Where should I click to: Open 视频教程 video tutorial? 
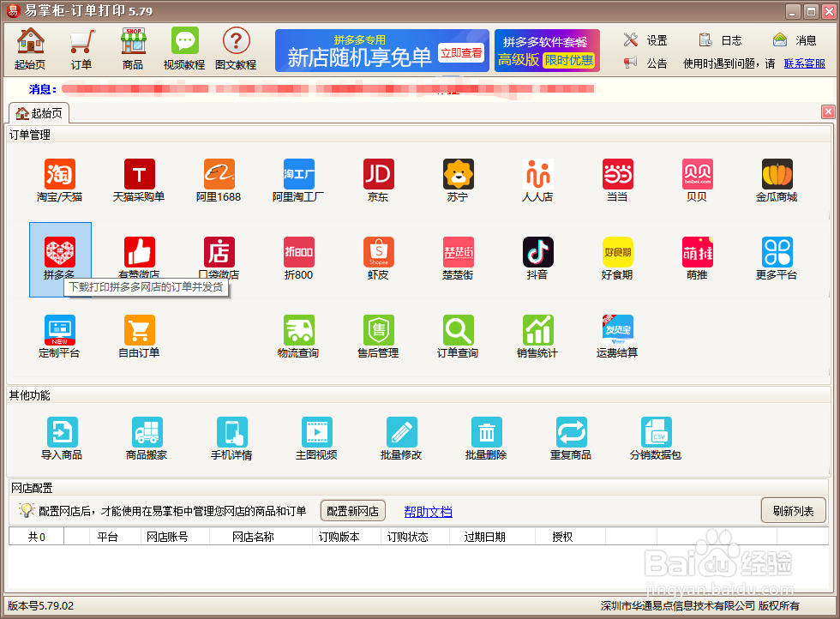(x=185, y=49)
